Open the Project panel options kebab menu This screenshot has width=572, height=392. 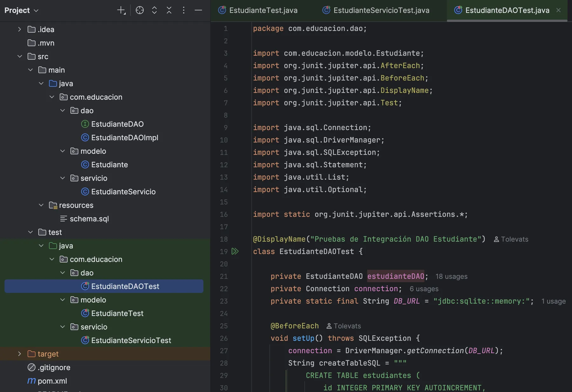[184, 10]
